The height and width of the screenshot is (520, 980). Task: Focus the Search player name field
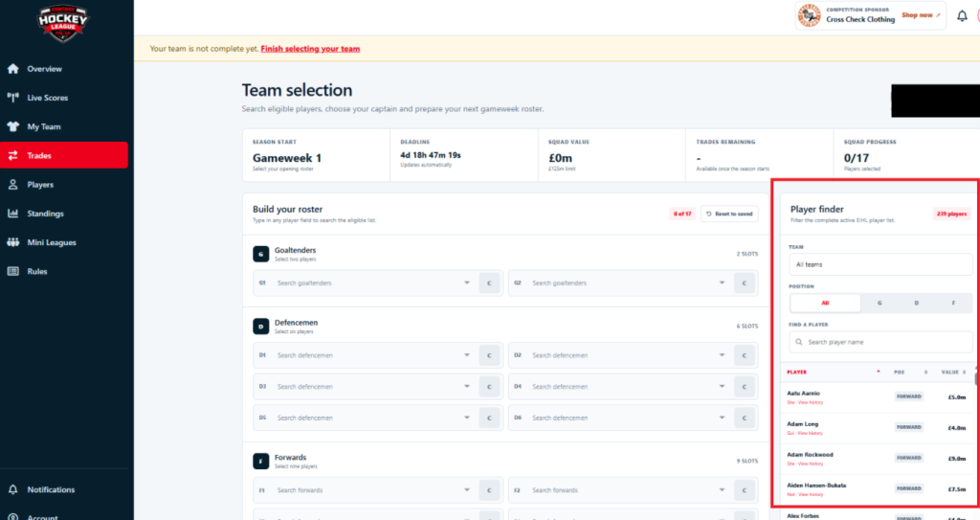tap(880, 342)
